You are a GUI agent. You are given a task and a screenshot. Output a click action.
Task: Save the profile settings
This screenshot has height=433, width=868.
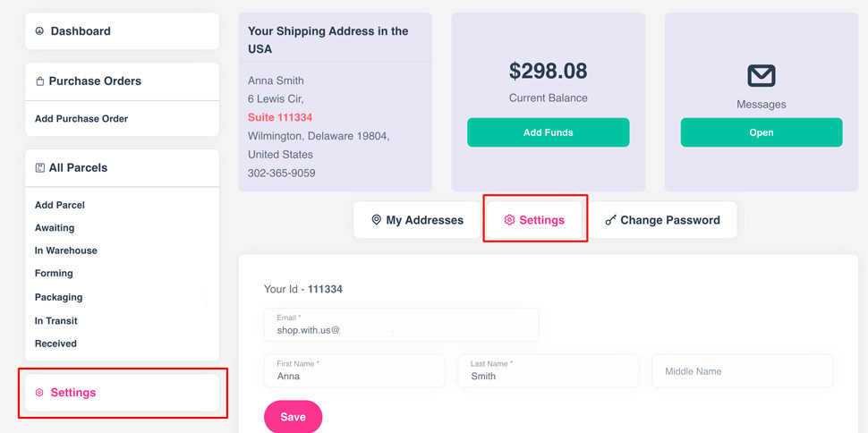[293, 417]
